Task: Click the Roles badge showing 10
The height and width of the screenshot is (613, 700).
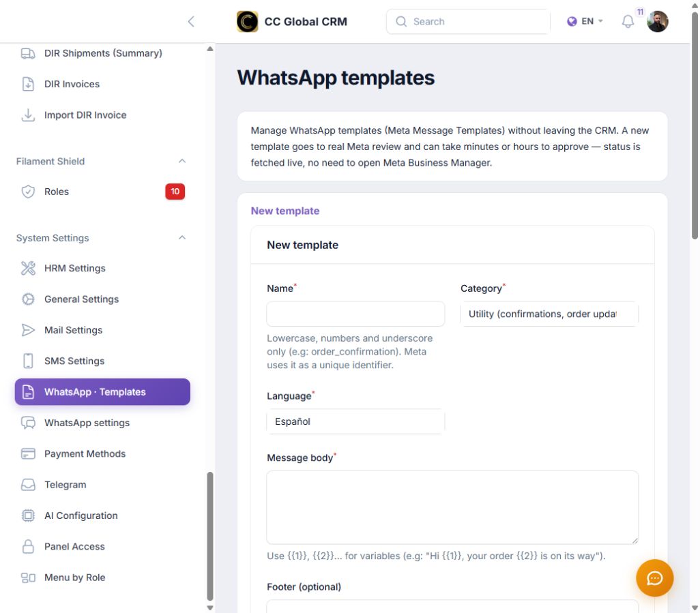Action: 175,192
